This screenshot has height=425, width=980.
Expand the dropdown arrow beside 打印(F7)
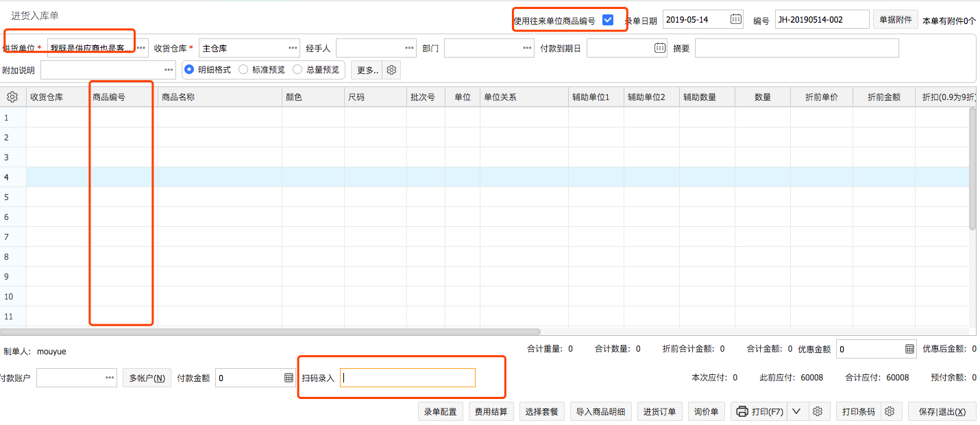pyautogui.click(x=796, y=411)
